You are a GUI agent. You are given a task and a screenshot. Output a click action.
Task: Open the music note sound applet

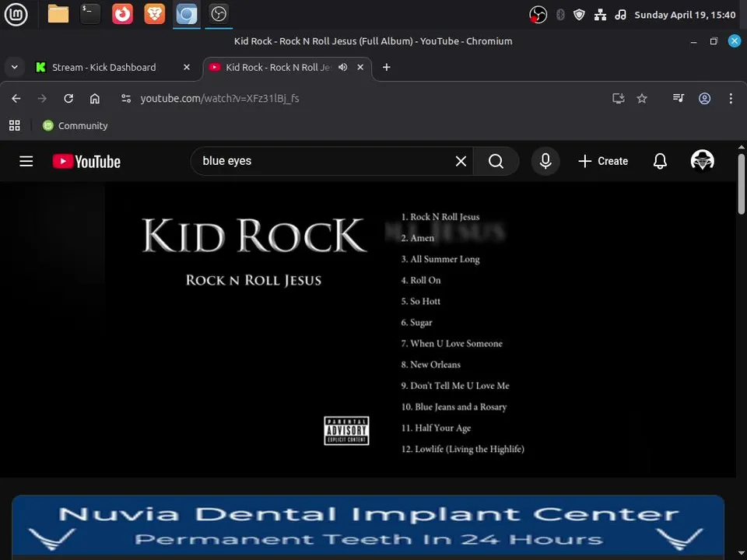coord(620,15)
